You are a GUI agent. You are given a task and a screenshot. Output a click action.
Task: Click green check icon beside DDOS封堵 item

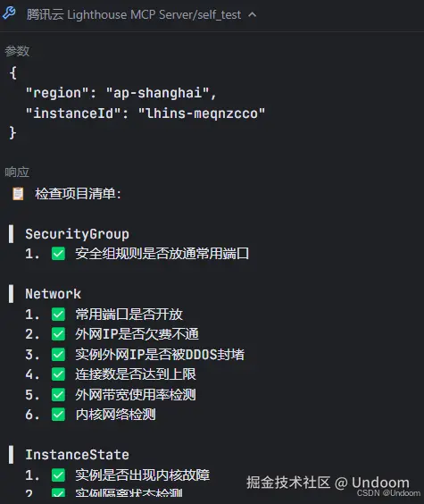pos(58,355)
